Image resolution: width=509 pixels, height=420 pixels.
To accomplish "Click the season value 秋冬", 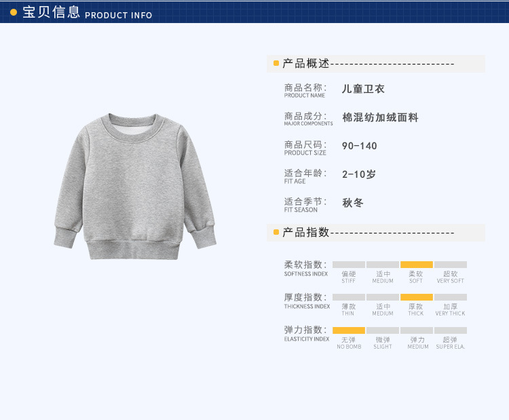I will [x=353, y=203].
